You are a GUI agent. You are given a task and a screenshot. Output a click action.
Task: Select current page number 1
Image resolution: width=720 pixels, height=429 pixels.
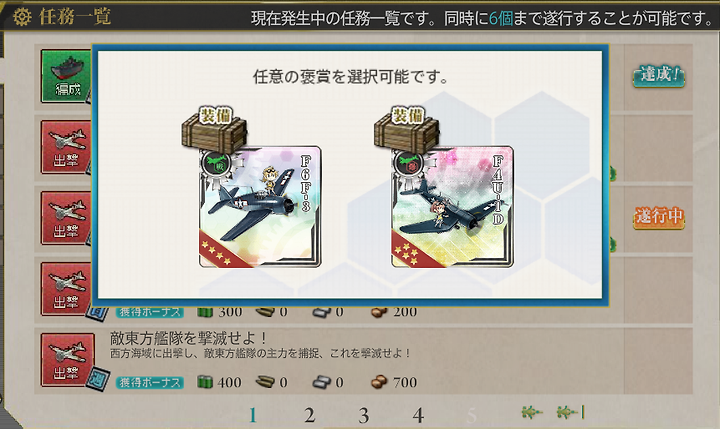pos(253,415)
